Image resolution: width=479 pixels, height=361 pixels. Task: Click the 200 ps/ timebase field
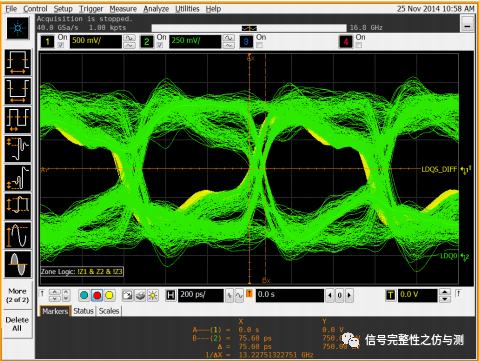pyautogui.click(x=201, y=295)
